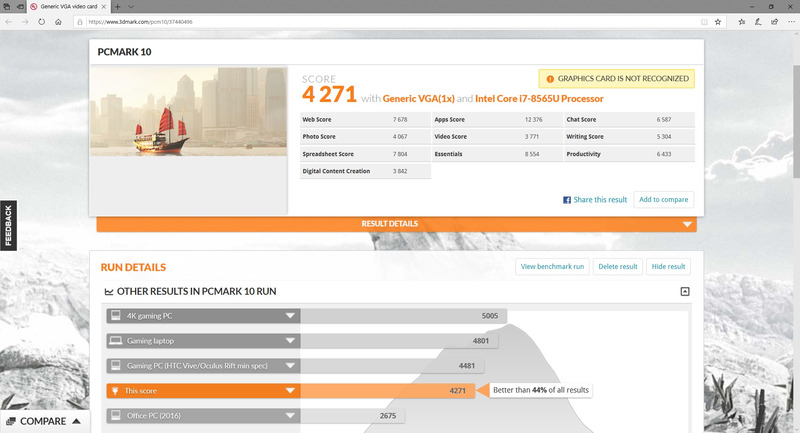The image size is (800, 433).
Task: Expand the RESULT DETAILS bar
Action: pyautogui.click(x=396, y=224)
